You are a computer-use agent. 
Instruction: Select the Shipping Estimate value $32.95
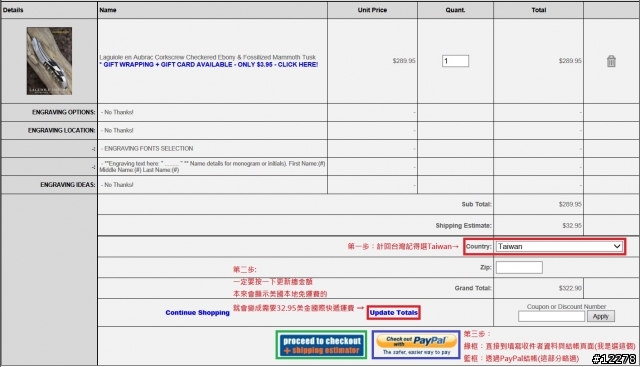[x=572, y=225]
